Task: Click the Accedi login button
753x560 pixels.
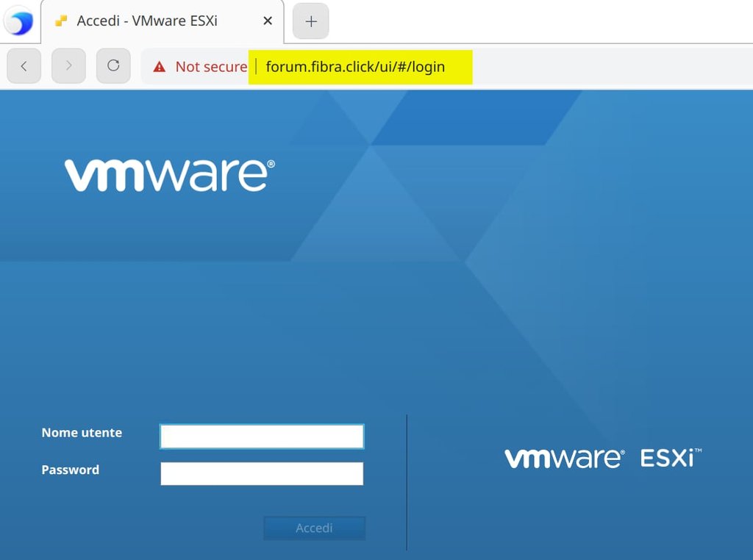Action: click(315, 528)
